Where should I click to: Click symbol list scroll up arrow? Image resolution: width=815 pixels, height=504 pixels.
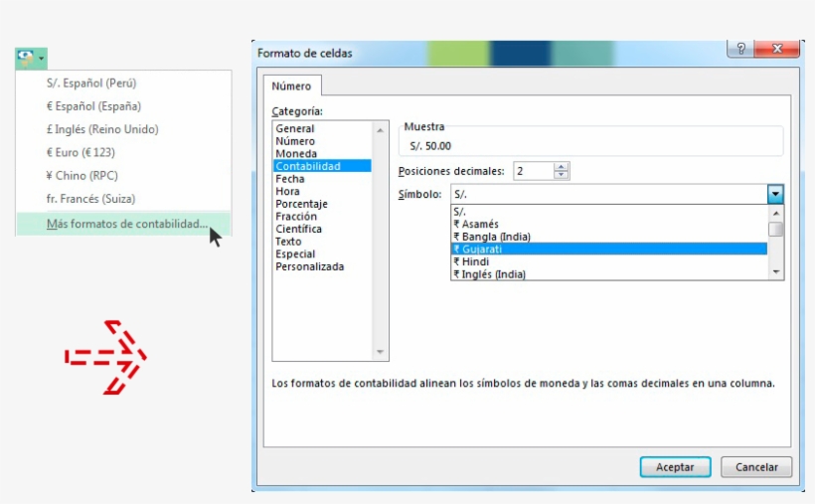(x=775, y=214)
